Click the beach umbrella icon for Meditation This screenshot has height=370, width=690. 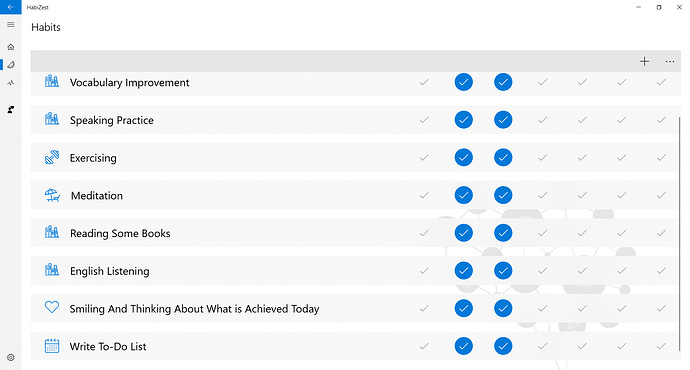[x=52, y=195]
